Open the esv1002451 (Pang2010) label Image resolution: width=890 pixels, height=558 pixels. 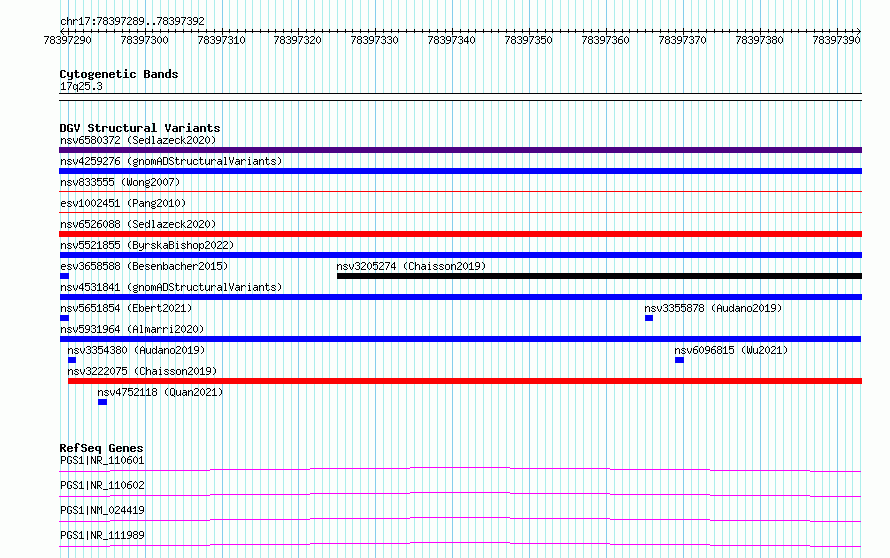click(x=123, y=203)
